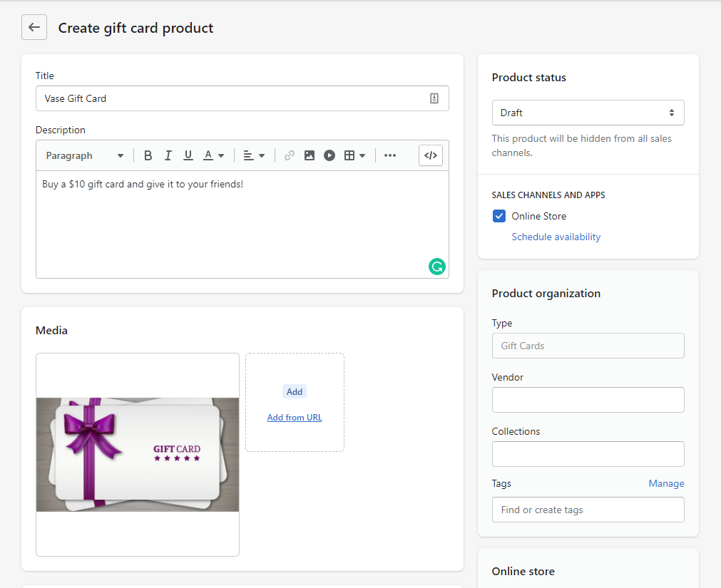The width and height of the screenshot is (721, 588).
Task: Click the Add media button
Action: [x=295, y=391]
